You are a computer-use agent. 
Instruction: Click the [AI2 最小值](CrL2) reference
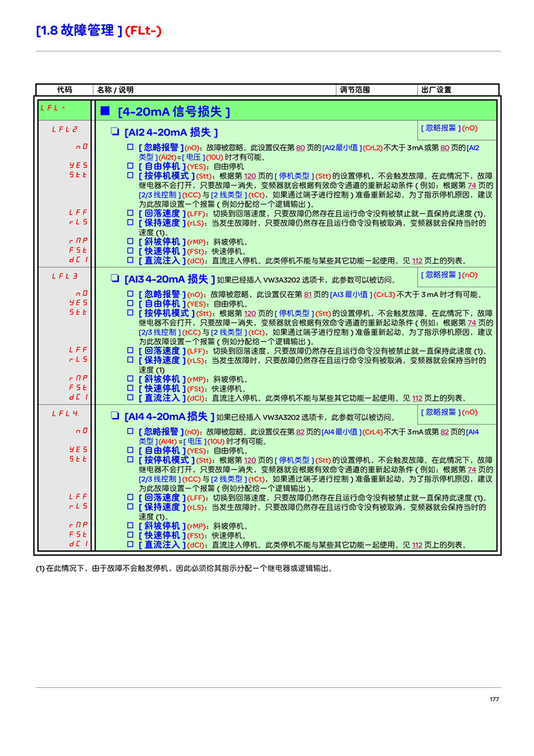pos(352,148)
